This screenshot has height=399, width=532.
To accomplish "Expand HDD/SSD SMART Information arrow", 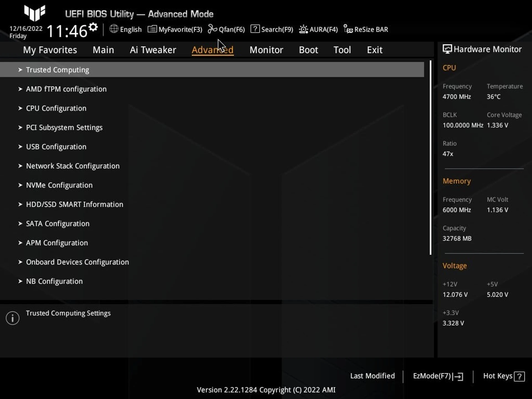I will click(x=20, y=204).
